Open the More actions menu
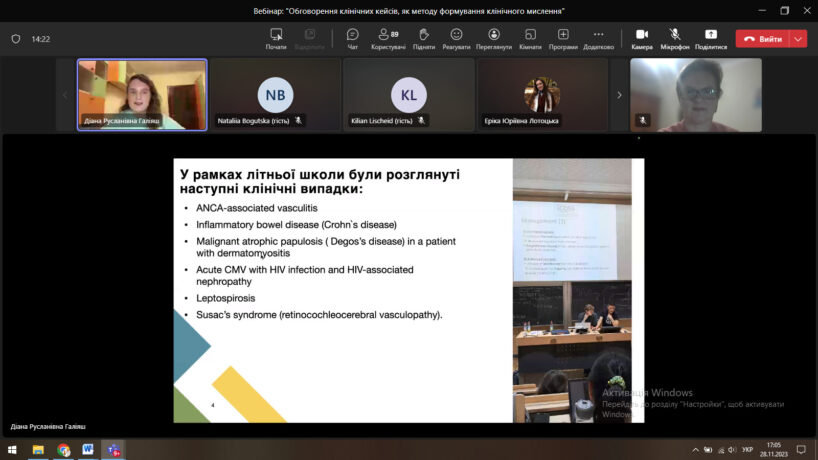 (x=598, y=38)
